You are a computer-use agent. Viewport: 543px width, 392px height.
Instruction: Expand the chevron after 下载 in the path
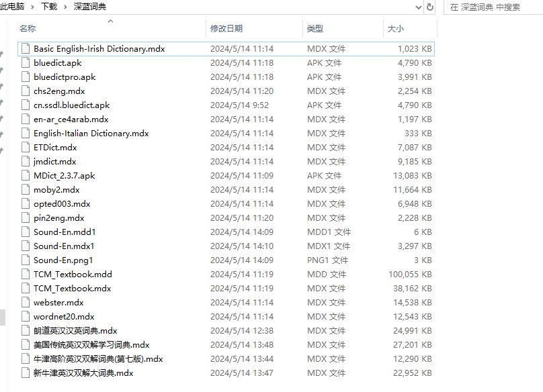(65, 7)
